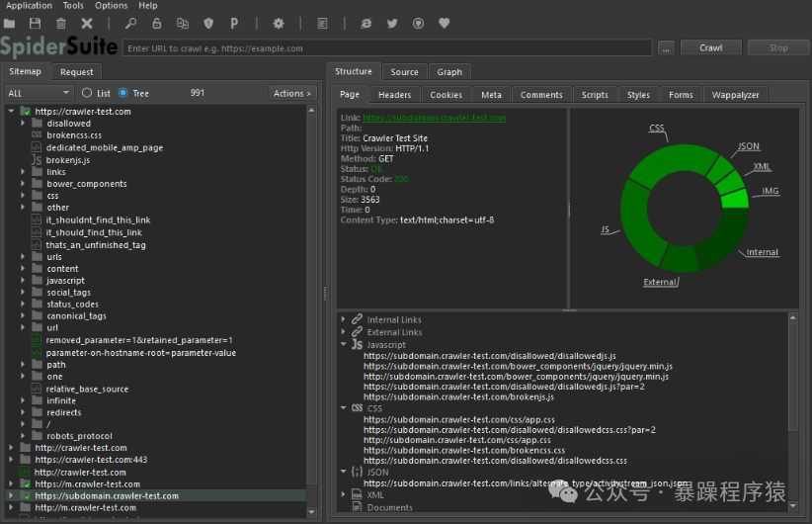The width and height of the screenshot is (812, 524).
Task: Select the Tree radio button
Action: click(x=123, y=93)
